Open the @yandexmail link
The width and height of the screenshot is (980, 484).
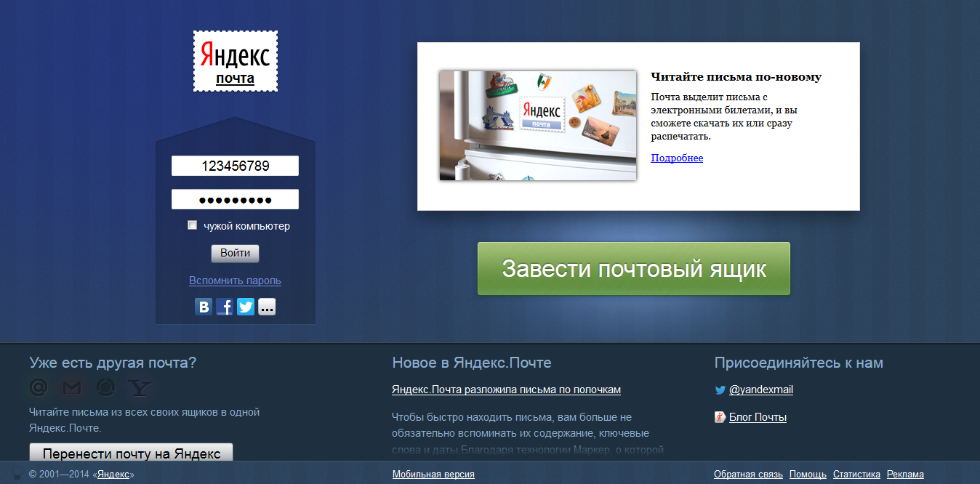pos(761,390)
